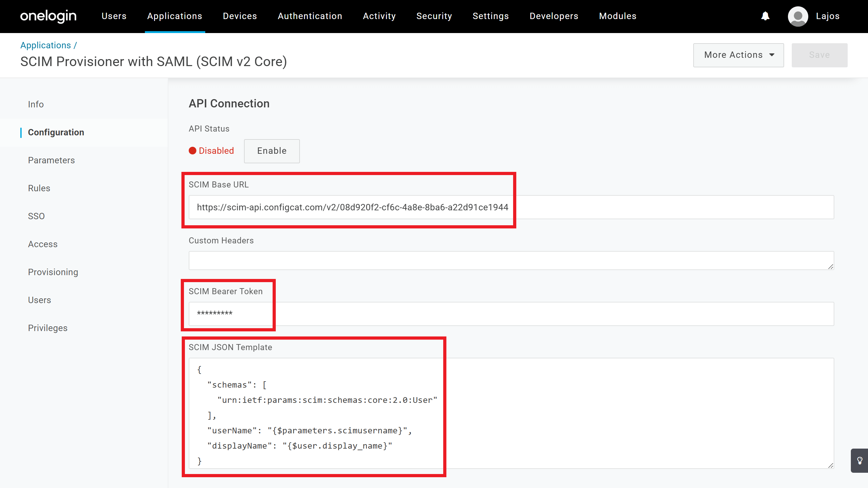Open the Lajos profile avatar menu
The height and width of the screenshot is (488, 868).
tap(798, 16)
